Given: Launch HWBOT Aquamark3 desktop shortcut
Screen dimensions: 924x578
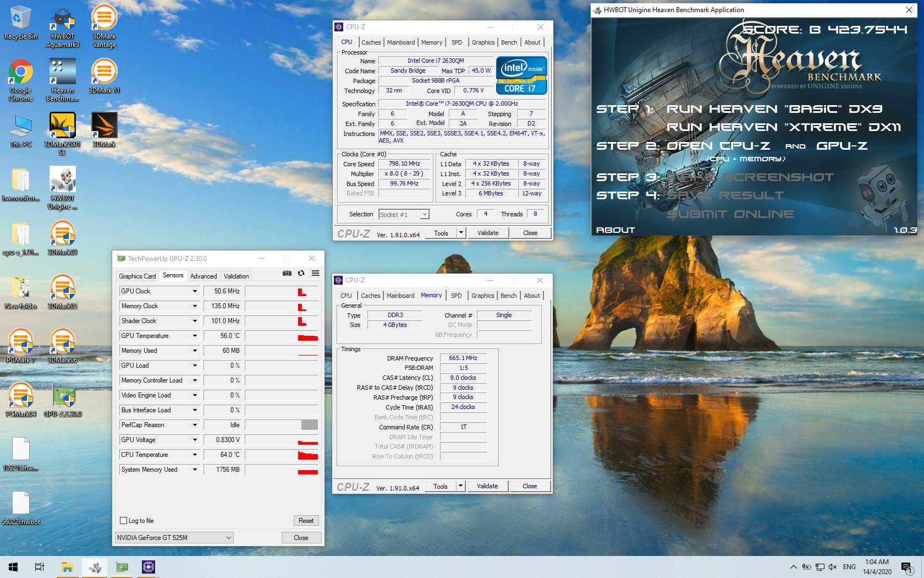Looking at the screenshot, I should [62, 26].
